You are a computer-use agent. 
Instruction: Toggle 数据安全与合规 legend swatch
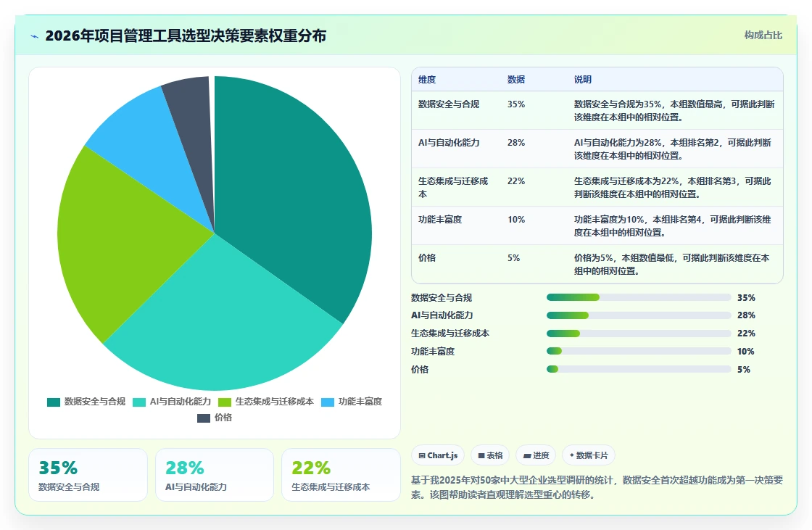(x=54, y=402)
